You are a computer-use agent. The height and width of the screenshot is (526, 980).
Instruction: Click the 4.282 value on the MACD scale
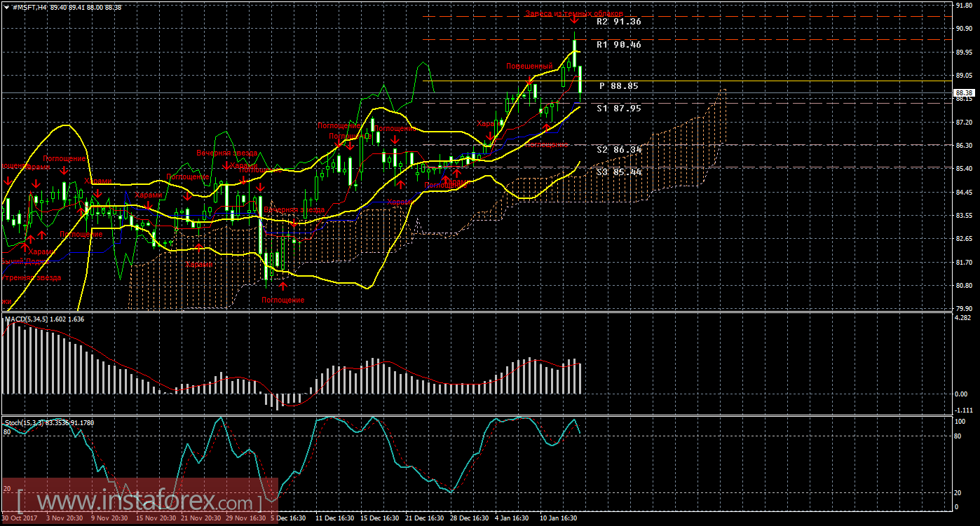(964, 318)
